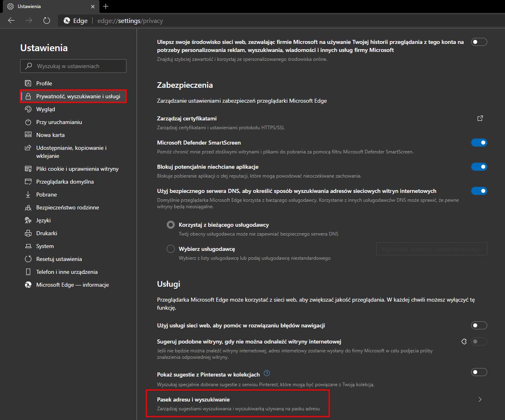
Task: Open Udostępnianie, kopiowanie i wklejanie settings
Action: [73, 152]
